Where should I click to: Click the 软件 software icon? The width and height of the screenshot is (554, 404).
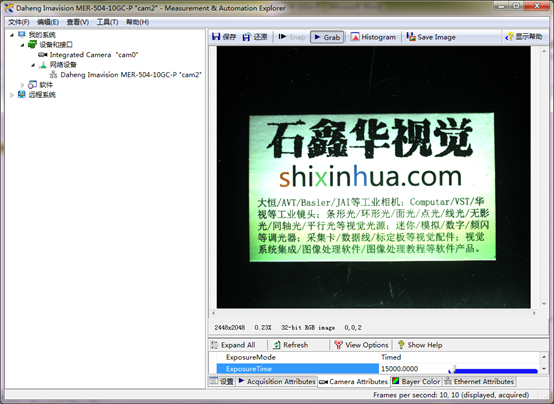pos(32,84)
